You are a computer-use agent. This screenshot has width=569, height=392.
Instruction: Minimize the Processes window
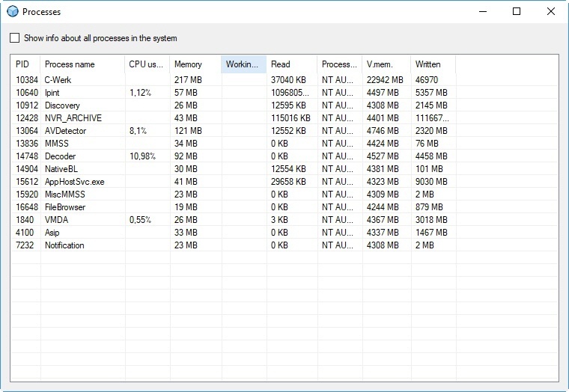[x=481, y=12]
